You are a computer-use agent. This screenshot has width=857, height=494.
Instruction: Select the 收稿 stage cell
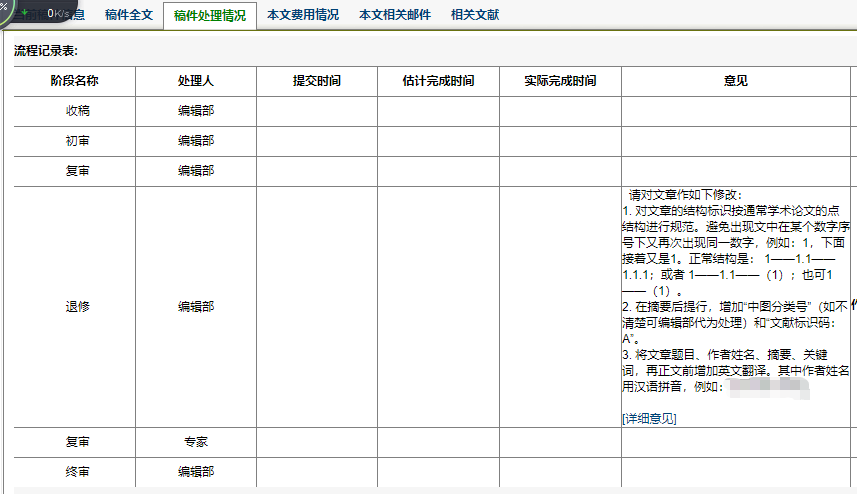(x=75, y=111)
